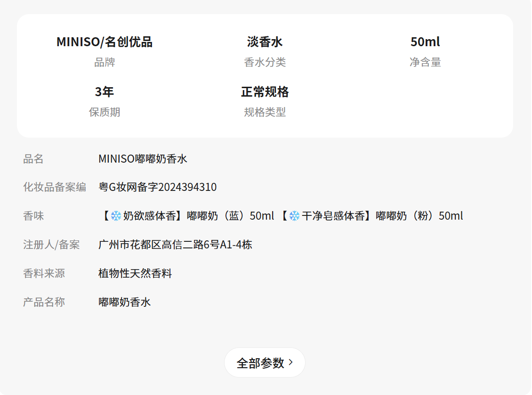Screen dimensions: 532x395
Task: Click the 香水分类 caption label
Action: [x=265, y=62]
